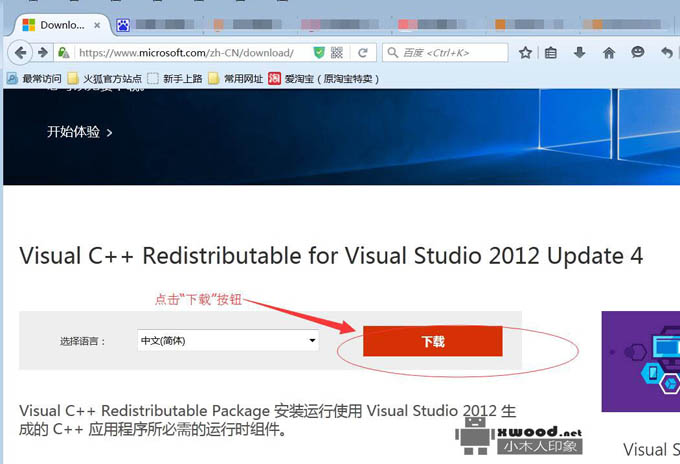Open the downloads arrow icon
The width and height of the screenshot is (680, 464).
click(580, 53)
